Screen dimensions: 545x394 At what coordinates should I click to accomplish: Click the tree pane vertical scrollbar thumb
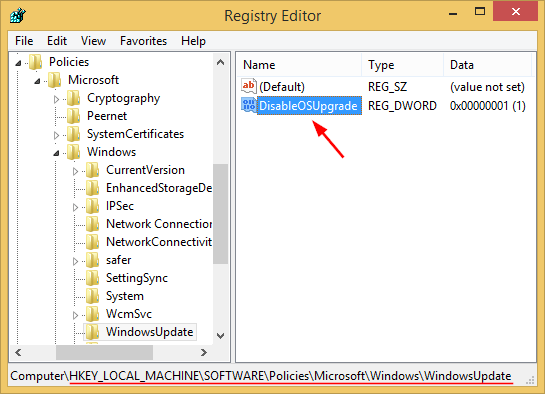220,214
